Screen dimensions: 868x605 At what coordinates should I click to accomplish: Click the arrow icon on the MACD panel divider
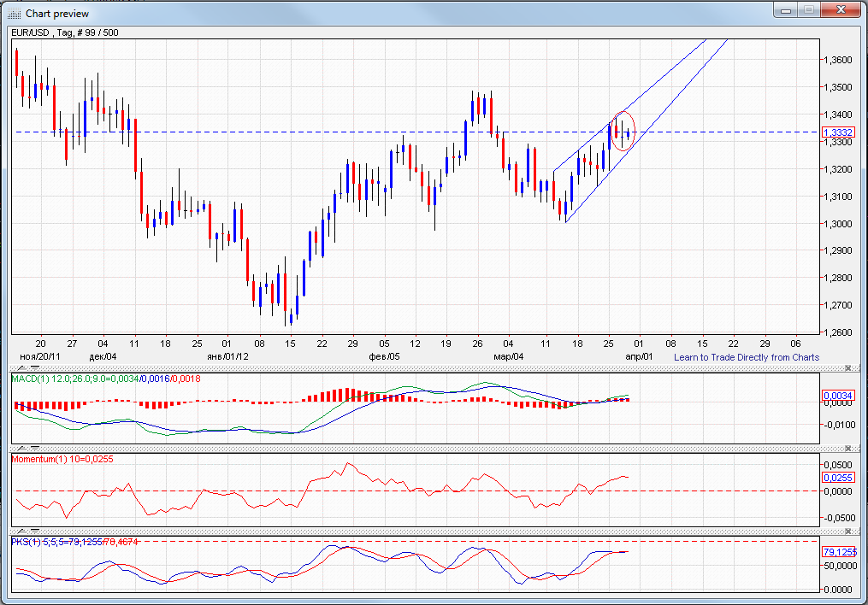(21, 367)
